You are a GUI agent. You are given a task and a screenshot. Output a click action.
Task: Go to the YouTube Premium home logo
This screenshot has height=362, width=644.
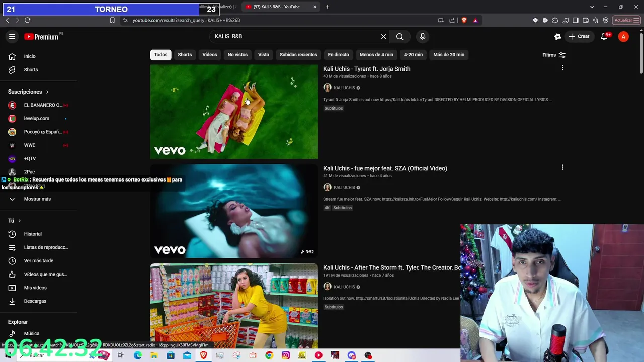[41, 37]
